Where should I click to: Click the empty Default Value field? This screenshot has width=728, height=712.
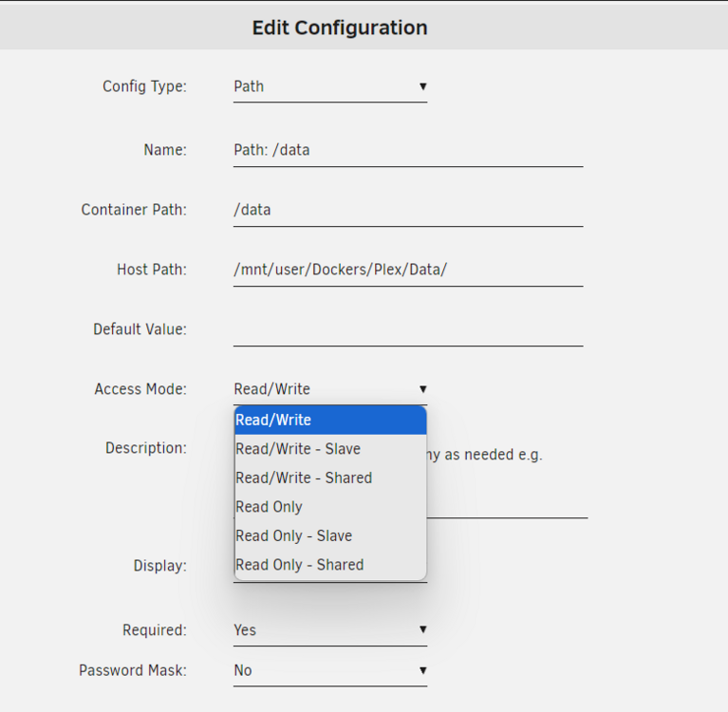408,329
